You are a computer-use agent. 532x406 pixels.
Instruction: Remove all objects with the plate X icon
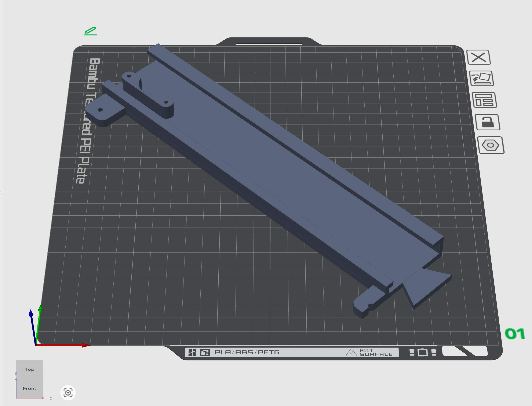pos(478,57)
